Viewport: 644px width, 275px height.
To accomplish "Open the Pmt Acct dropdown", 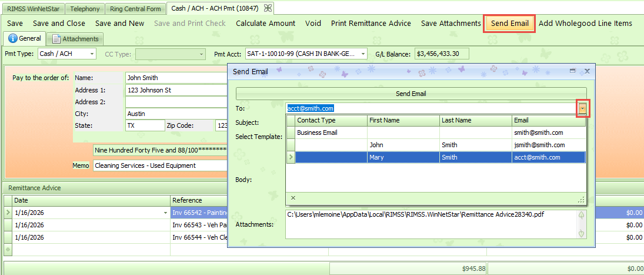I will [x=363, y=54].
